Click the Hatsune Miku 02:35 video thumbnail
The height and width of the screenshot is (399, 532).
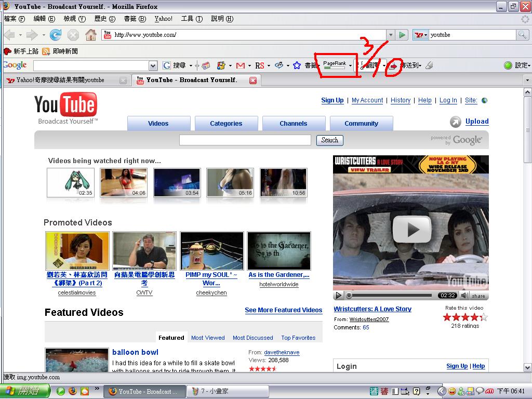(x=71, y=182)
